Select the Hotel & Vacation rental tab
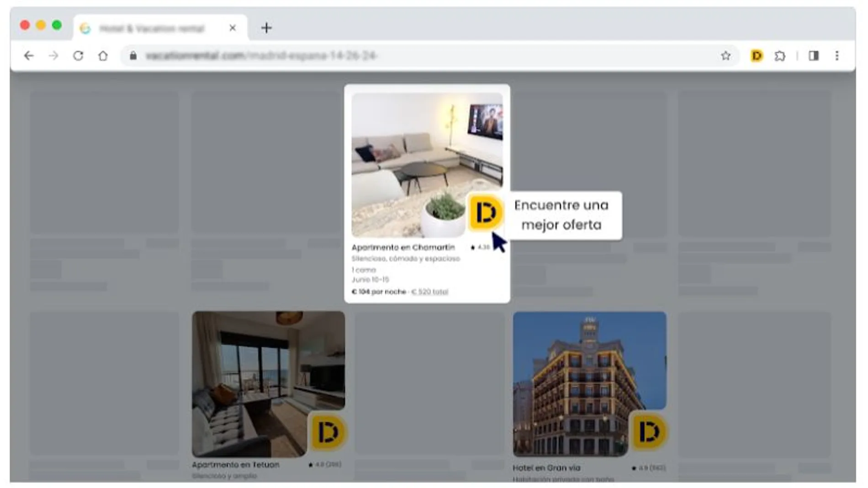 tap(160, 28)
